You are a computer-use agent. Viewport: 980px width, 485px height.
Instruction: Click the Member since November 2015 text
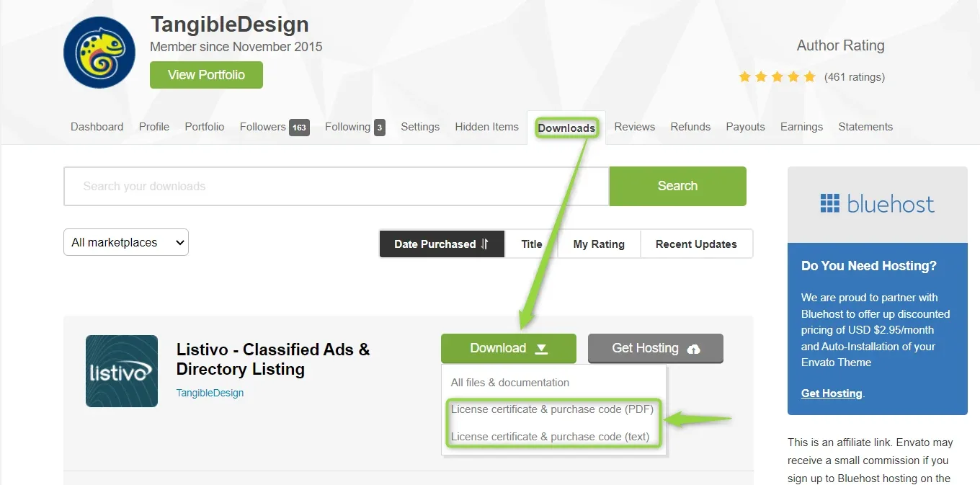pyautogui.click(x=236, y=47)
